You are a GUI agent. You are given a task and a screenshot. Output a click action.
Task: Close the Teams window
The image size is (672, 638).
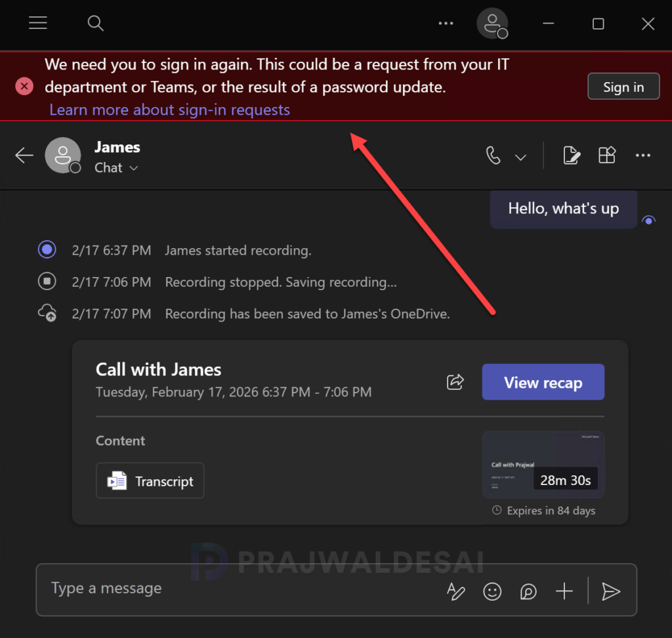[x=648, y=24]
